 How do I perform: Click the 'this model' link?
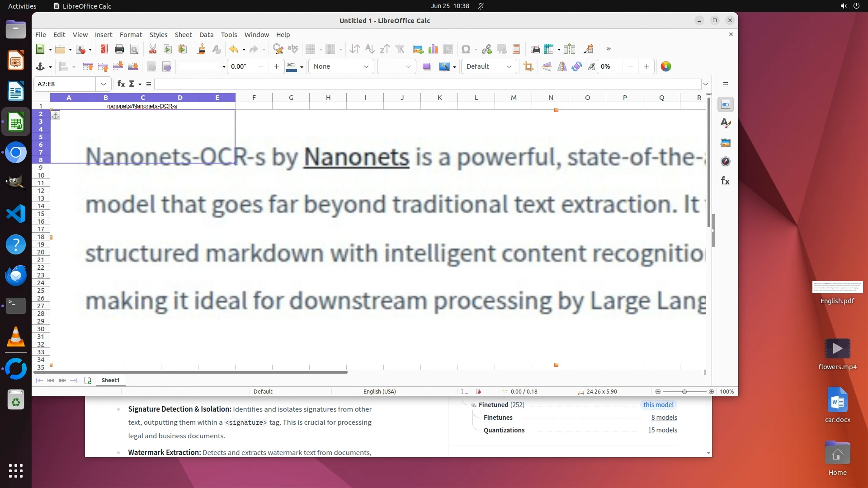point(658,405)
